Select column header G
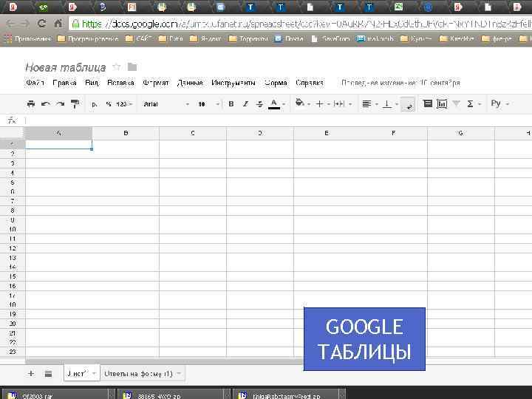This screenshot has height=399, width=532. click(461, 133)
